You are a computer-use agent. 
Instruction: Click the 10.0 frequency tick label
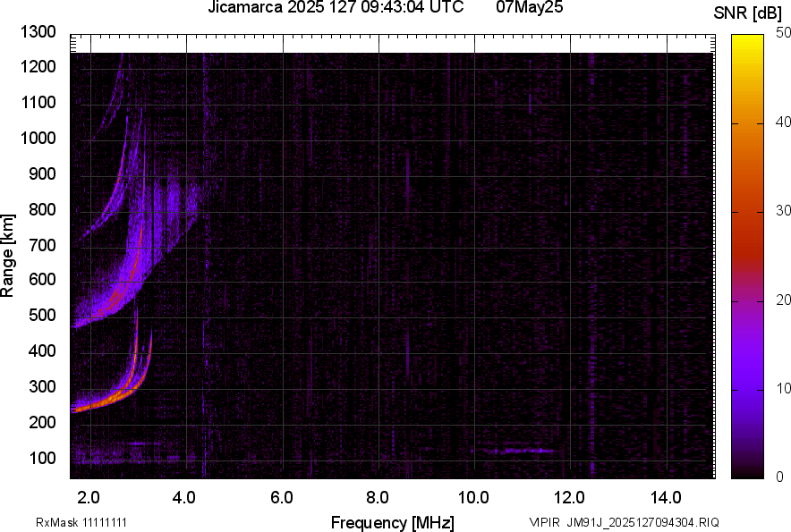[473, 498]
